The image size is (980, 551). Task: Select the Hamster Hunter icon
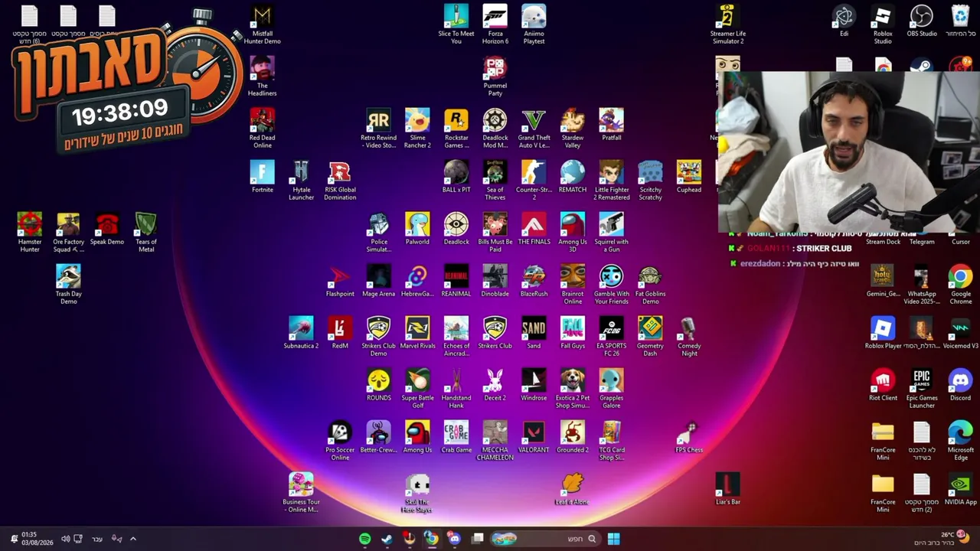click(29, 233)
